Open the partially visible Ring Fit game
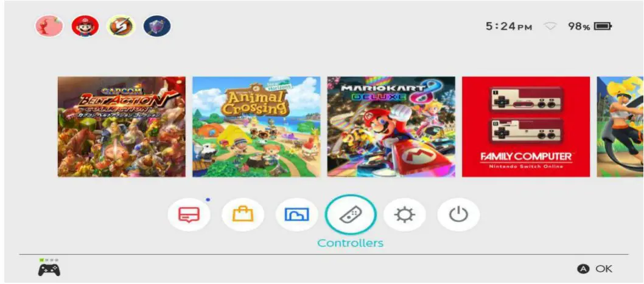644x284 pixels. click(x=620, y=127)
